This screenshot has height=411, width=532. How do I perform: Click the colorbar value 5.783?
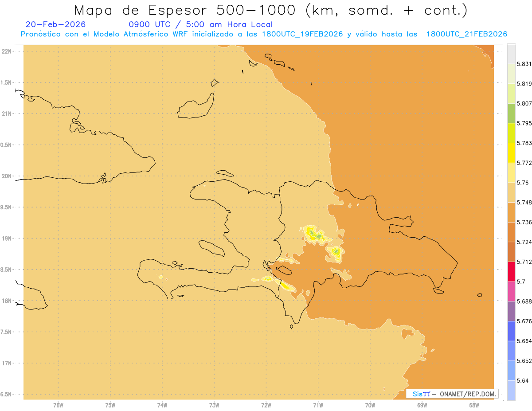524,143
